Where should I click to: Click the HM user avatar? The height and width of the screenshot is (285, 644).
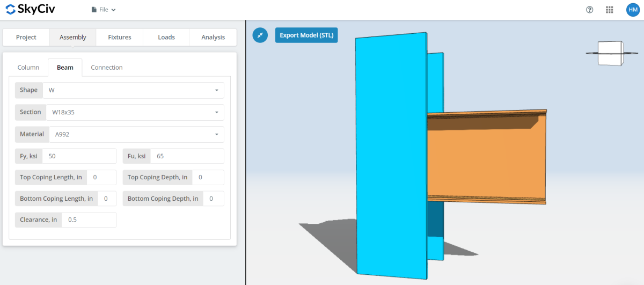coord(632,10)
